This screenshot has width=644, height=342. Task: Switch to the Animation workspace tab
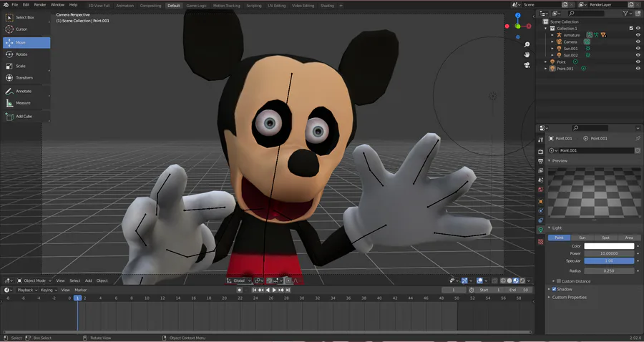point(125,6)
